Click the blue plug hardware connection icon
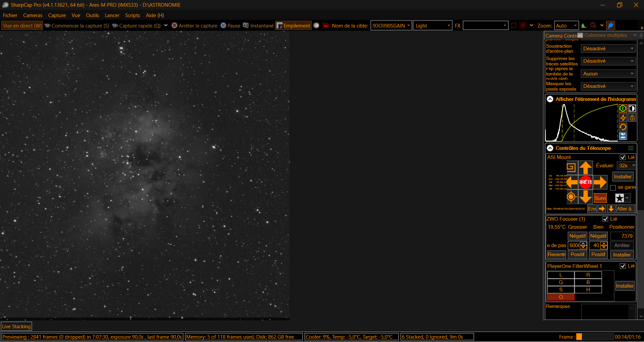 coord(611,25)
